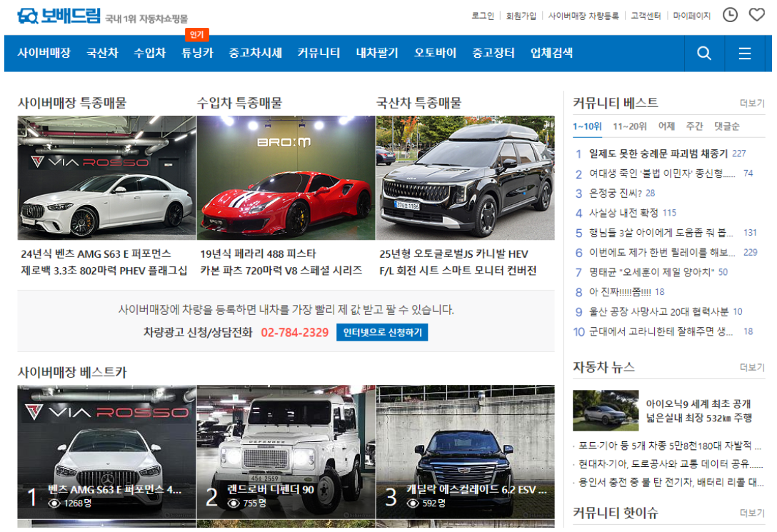This screenshot has height=532, width=777.
Task: Click 수입차 특종매물 heading
Action: click(x=239, y=103)
